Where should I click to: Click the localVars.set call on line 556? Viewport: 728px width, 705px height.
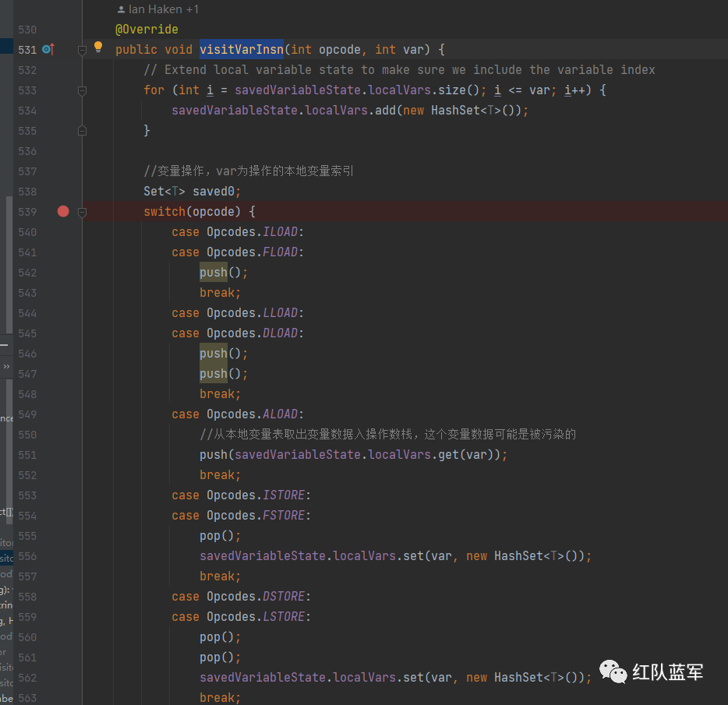tap(396, 556)
